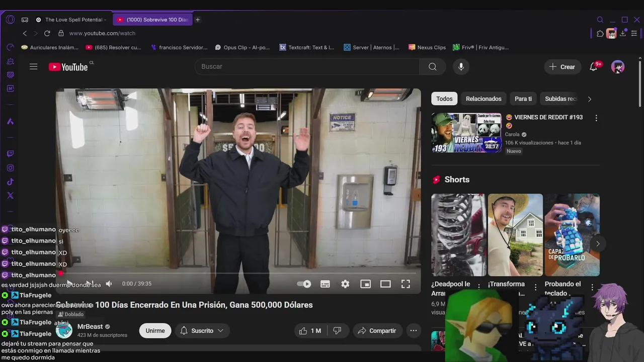Viewport: 644px width, 362px height.
Task: Click the Compartir share button
Action: (377, 331)
